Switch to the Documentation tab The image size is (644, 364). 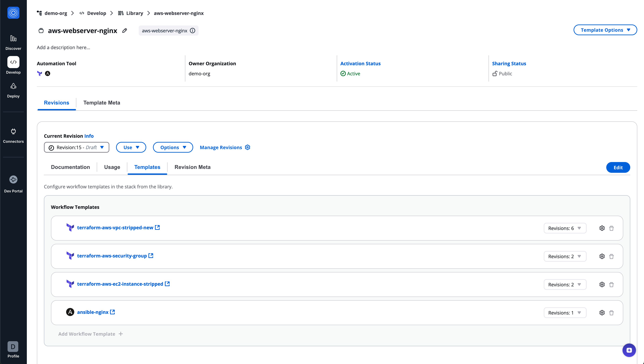(x=70, y=167)
